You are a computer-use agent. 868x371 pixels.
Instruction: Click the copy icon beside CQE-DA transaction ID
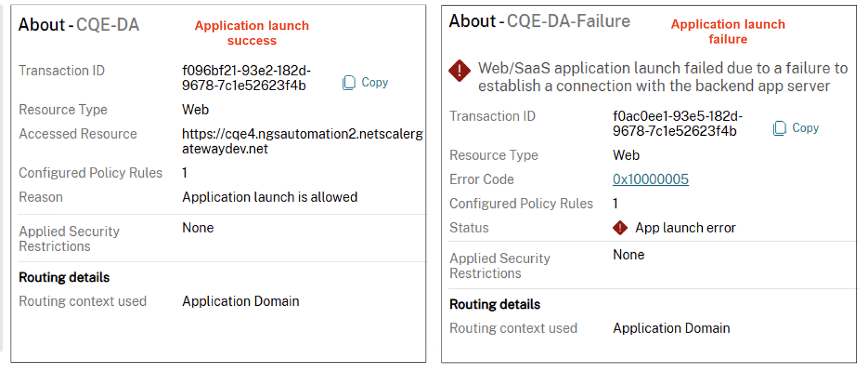tap(348, 82)
